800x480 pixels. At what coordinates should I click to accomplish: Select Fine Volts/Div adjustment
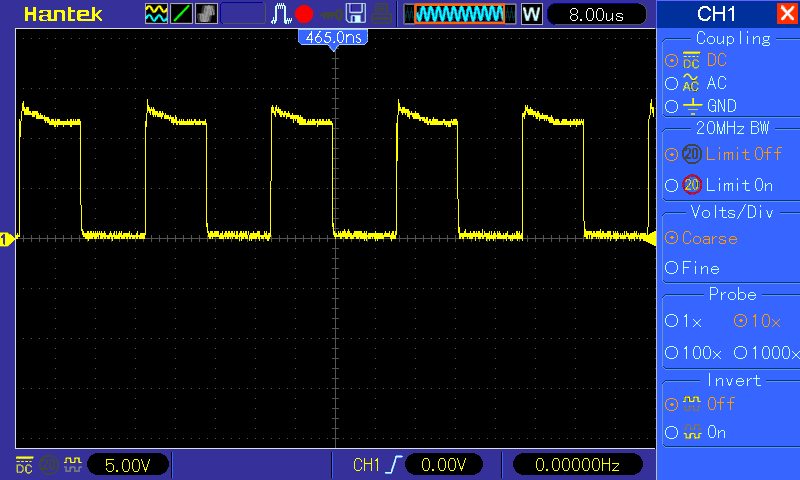point(692,268)
